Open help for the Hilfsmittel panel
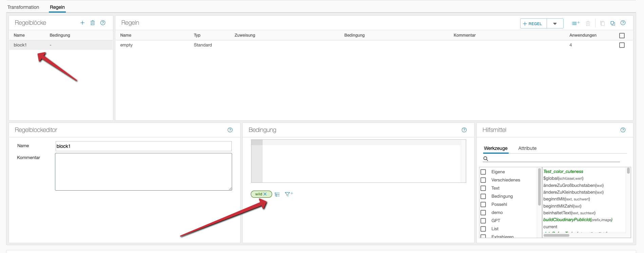Screen dimensions: 644x253 point(623,130)
